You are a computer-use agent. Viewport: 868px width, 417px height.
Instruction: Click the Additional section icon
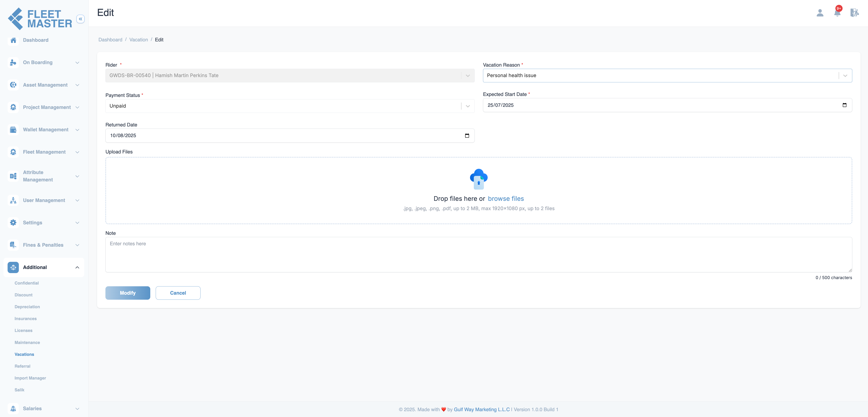(13, 267)
